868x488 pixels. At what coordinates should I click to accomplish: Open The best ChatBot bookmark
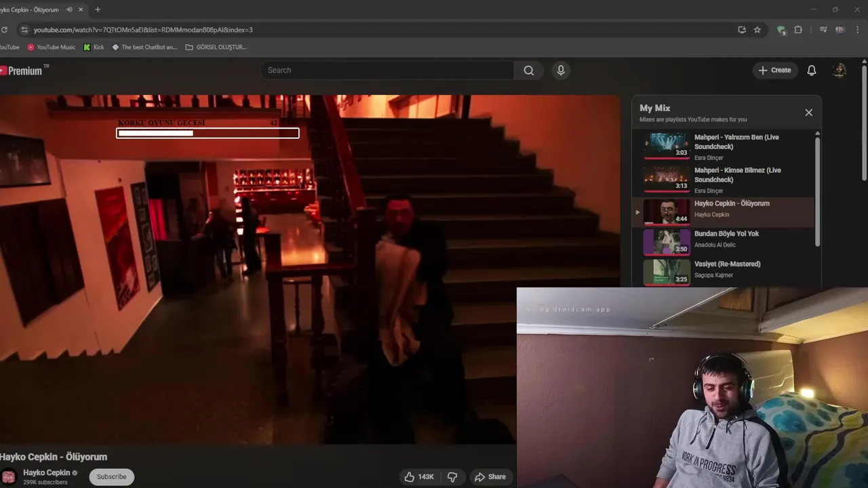[144, 47]
